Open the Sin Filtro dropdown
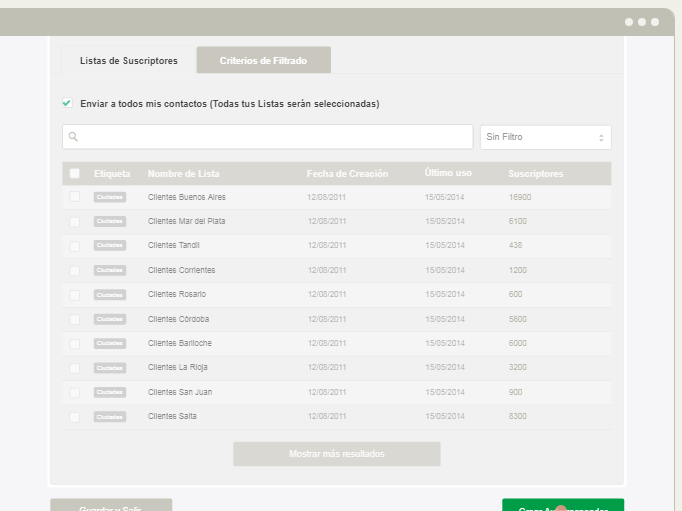The height and width of the screenshot is (511, 682). coord(545,137)
